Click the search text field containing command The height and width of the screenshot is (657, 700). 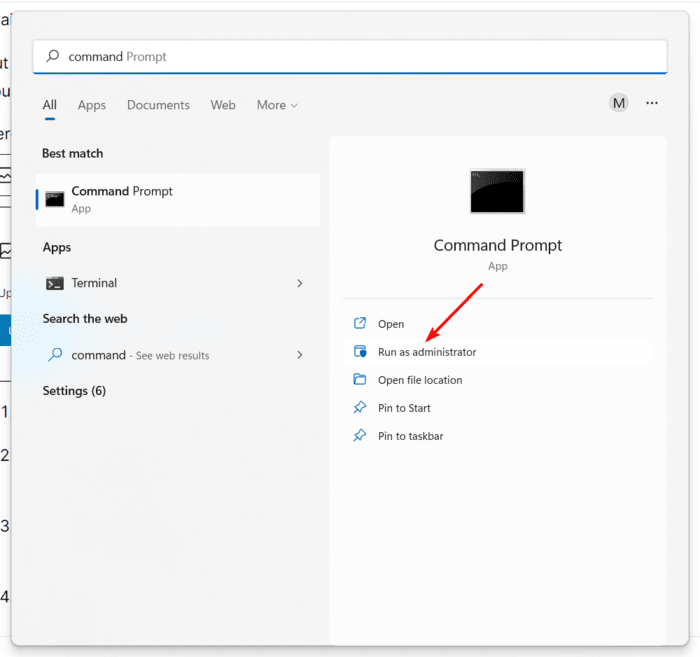click(350, 57)
